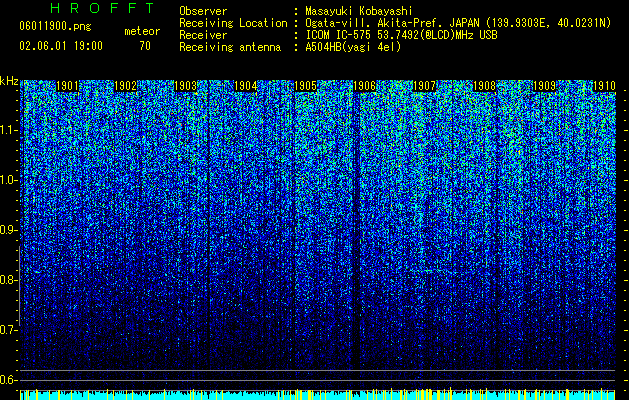Click the 1.0 kHz axis label

point(8,180)
